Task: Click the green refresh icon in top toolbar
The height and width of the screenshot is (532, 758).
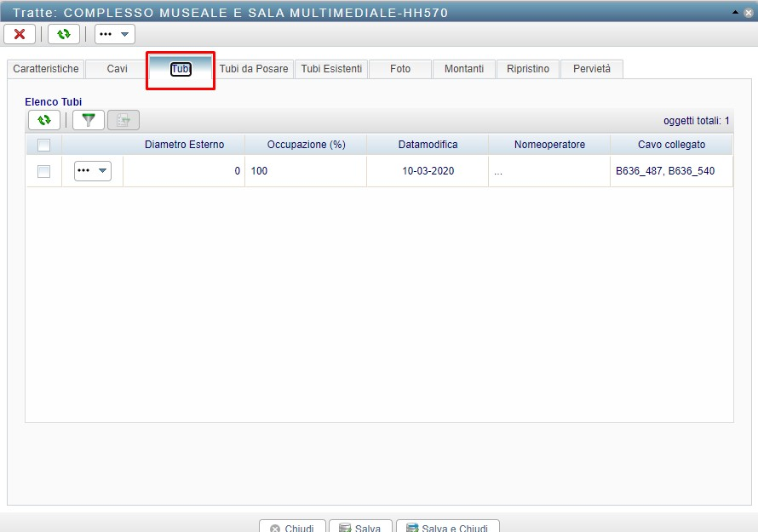Action: coord(64,34)
